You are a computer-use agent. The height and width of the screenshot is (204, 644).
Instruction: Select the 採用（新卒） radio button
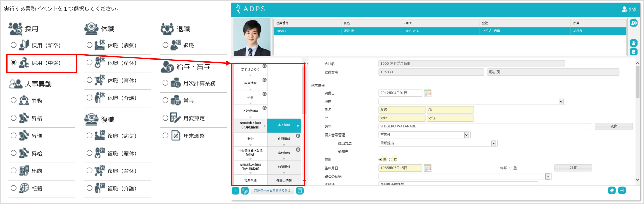(14, 45)
